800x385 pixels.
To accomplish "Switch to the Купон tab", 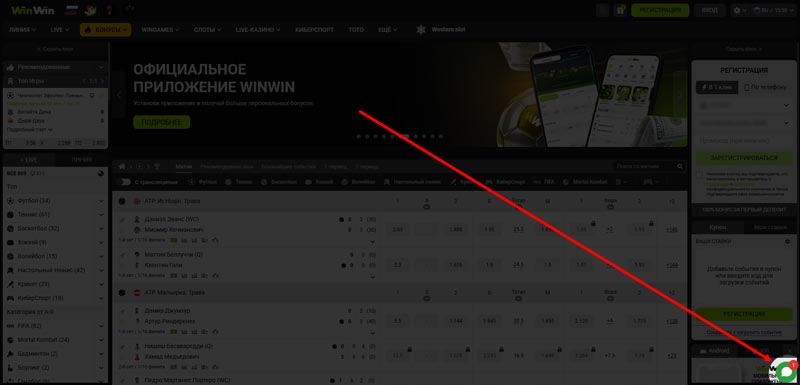I will click(717, 227).
